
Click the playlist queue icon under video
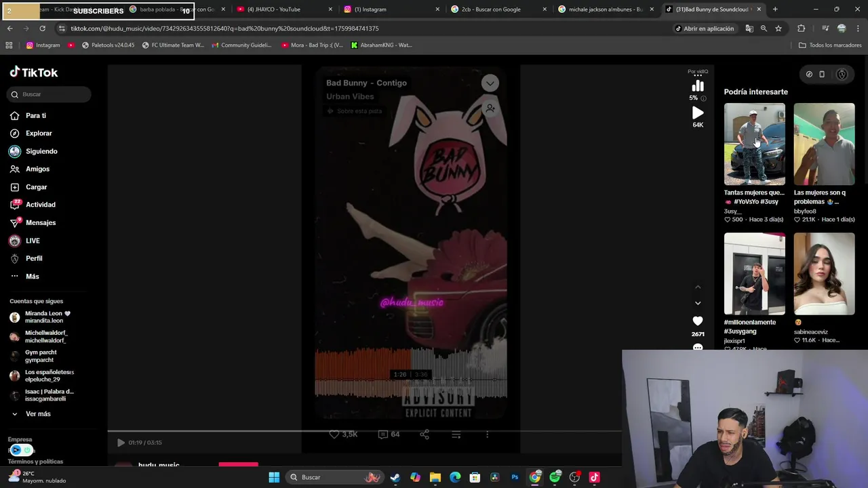click(456, 434)
